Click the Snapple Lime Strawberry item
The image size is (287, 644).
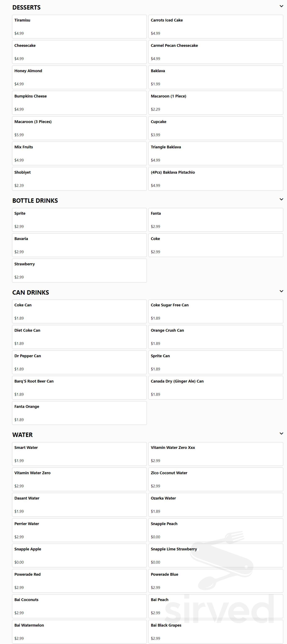click(215, 555)
